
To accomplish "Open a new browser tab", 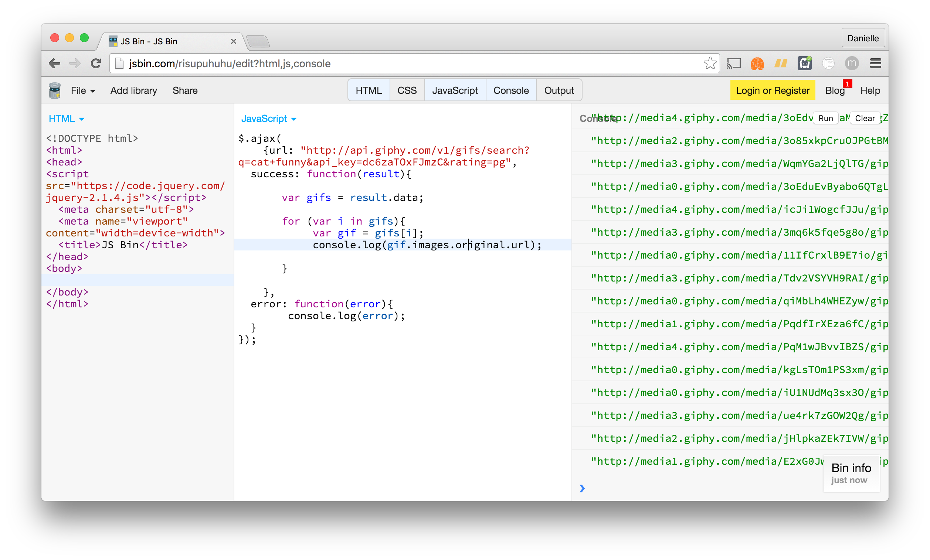I will pyautogui.click(x=258, y=41).
